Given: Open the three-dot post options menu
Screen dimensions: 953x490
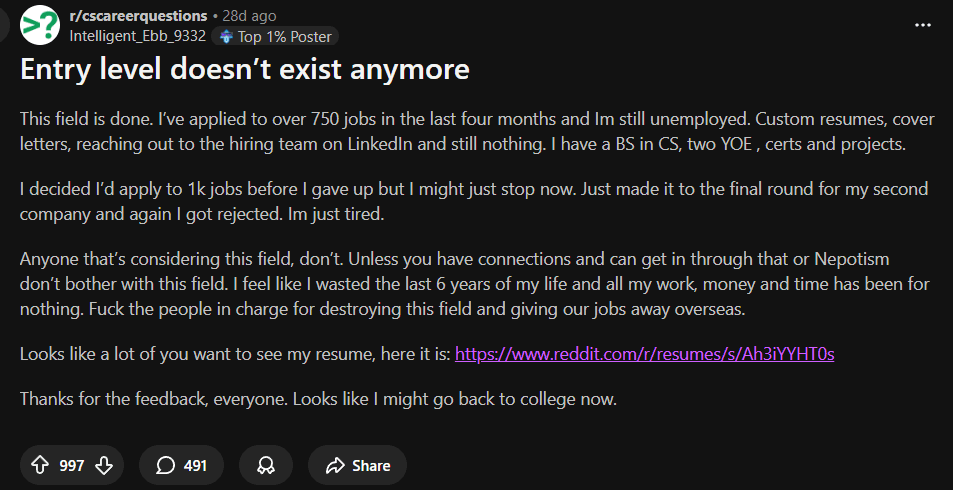Looking at the screenshot, I should [x=923, y=25].
